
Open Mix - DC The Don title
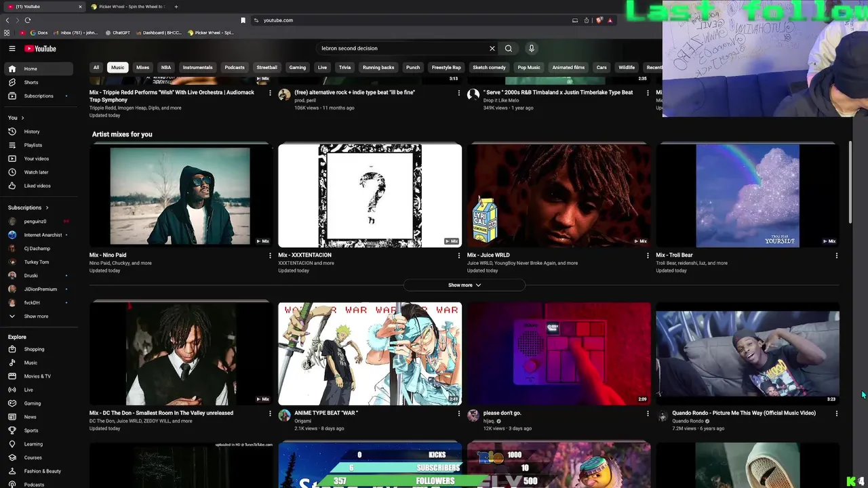click(x=161, y=413)
